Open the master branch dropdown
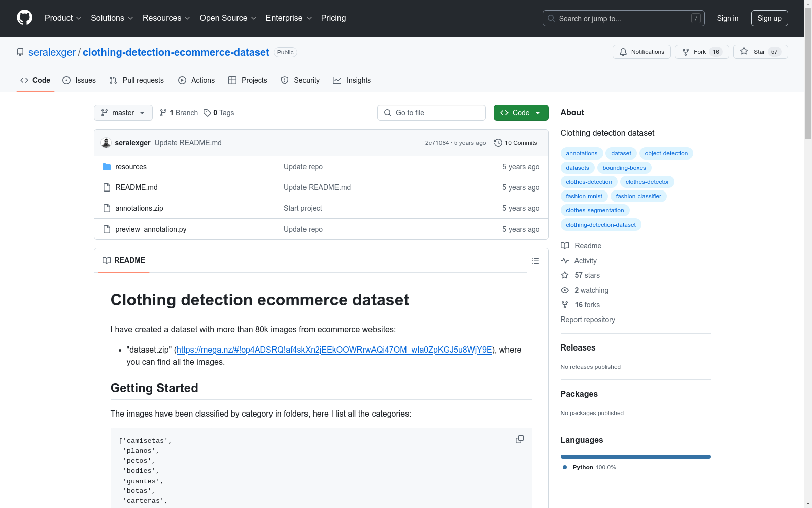This screenshot has width=812, height=508. click(x=123, y=113)
